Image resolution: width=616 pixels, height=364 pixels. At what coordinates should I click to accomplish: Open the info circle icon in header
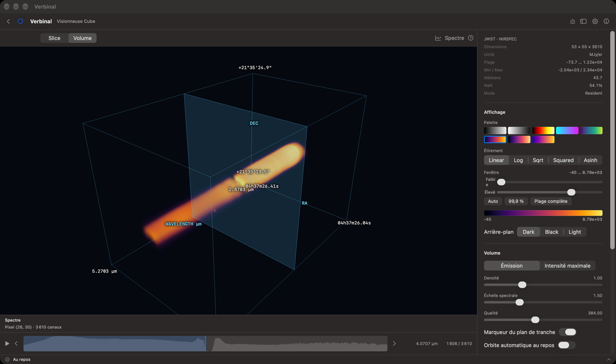coord(606,22)
